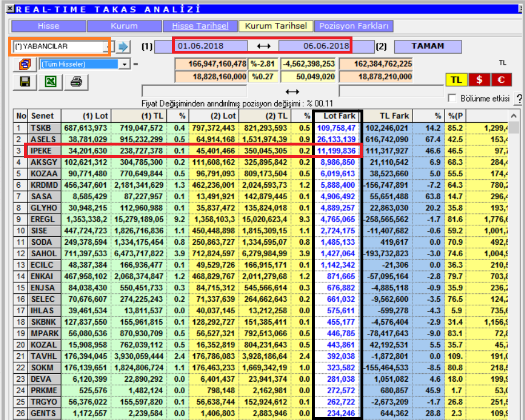Select the DEVA stock cell
This screenshot has height=420, width=525.
(44, 379)
